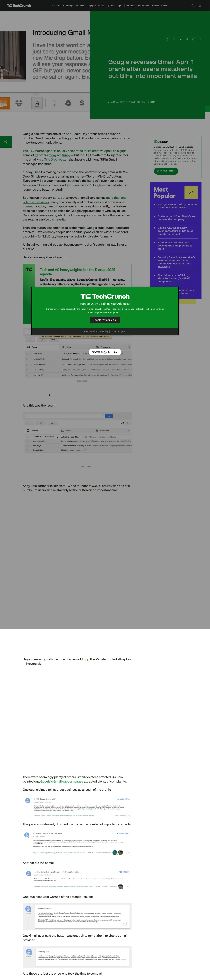Click the Disrupt logo in sidebar ad

pos(162,142)
